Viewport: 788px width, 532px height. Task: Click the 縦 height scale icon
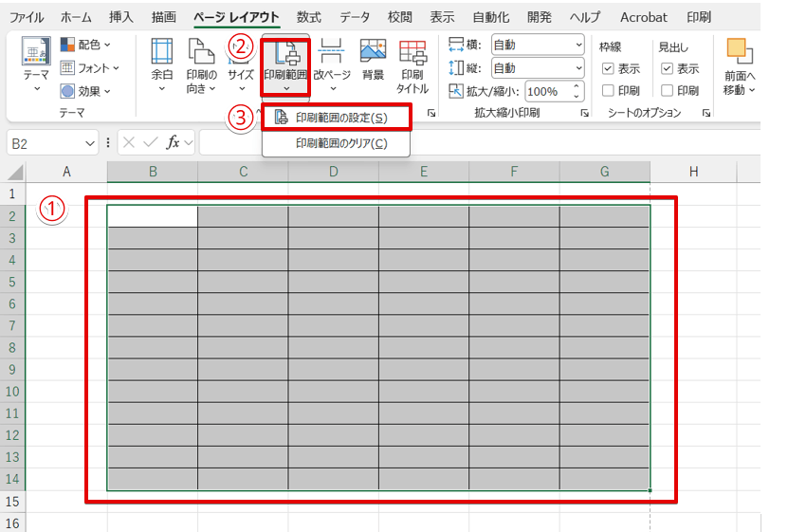tap(456, 68)
